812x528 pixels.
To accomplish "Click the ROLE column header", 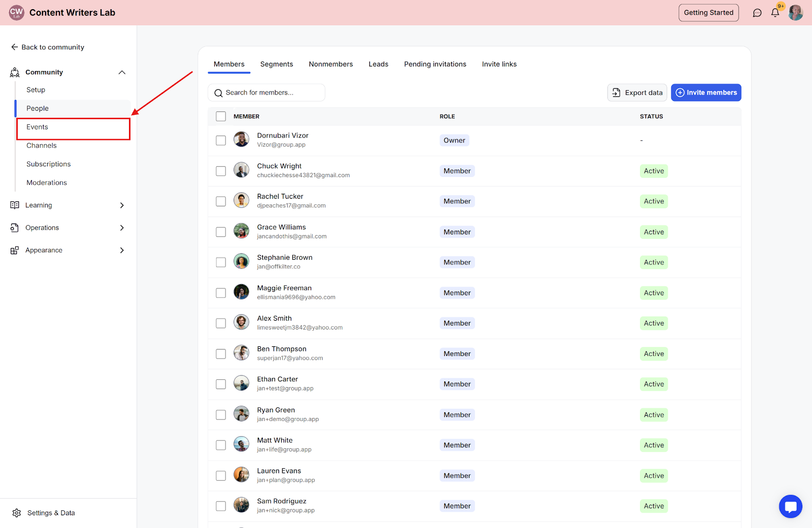I will click(447, 116).
